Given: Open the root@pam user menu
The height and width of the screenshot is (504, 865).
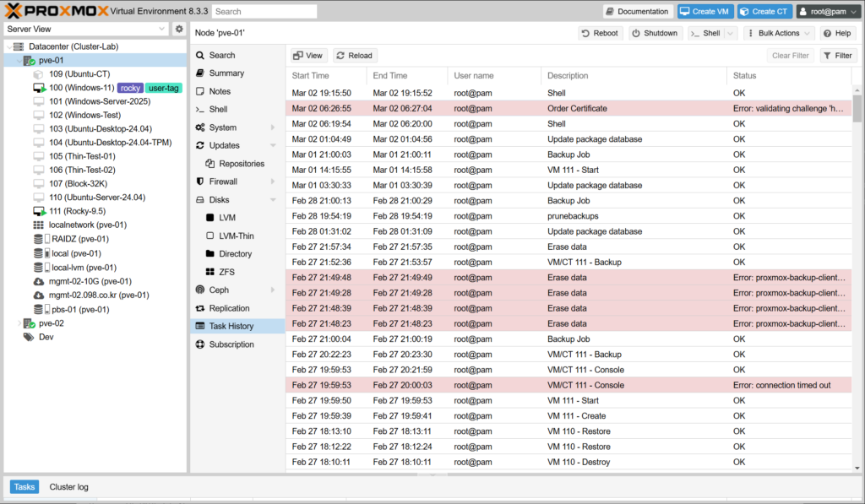Looking at the screenshot, I should point(827,12).
